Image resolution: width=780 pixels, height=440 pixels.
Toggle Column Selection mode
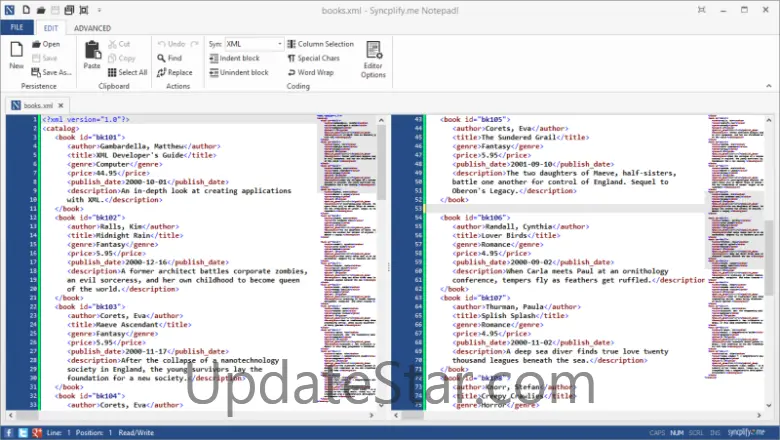[320, 44]
